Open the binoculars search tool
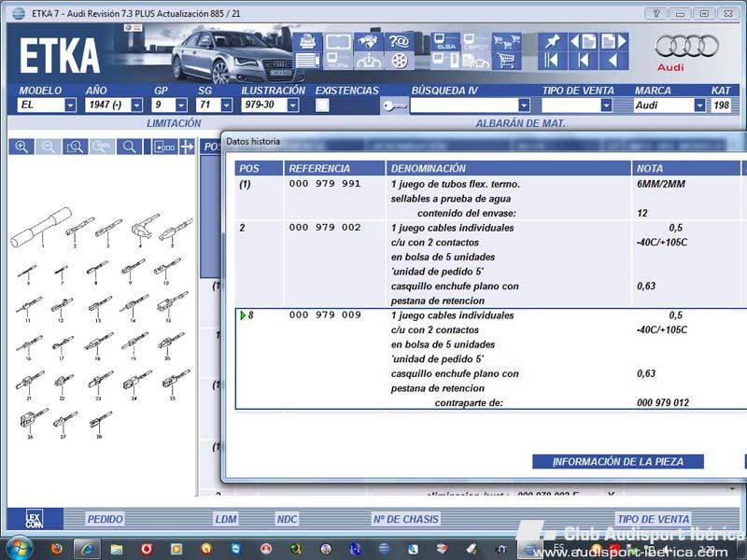 (368, 42)
